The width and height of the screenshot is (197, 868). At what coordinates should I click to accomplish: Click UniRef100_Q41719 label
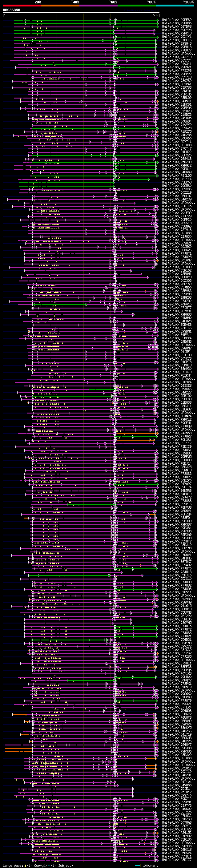[x=177, y=735]
